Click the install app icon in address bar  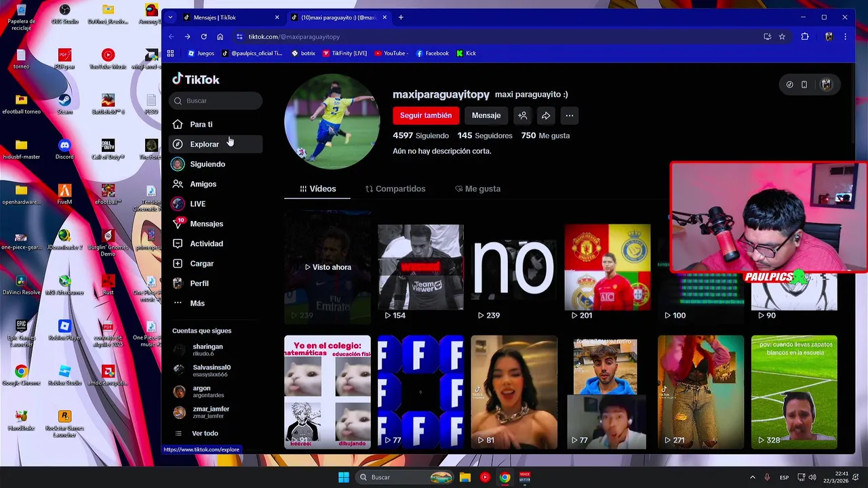pyautogui.click(x=767, y=37)
